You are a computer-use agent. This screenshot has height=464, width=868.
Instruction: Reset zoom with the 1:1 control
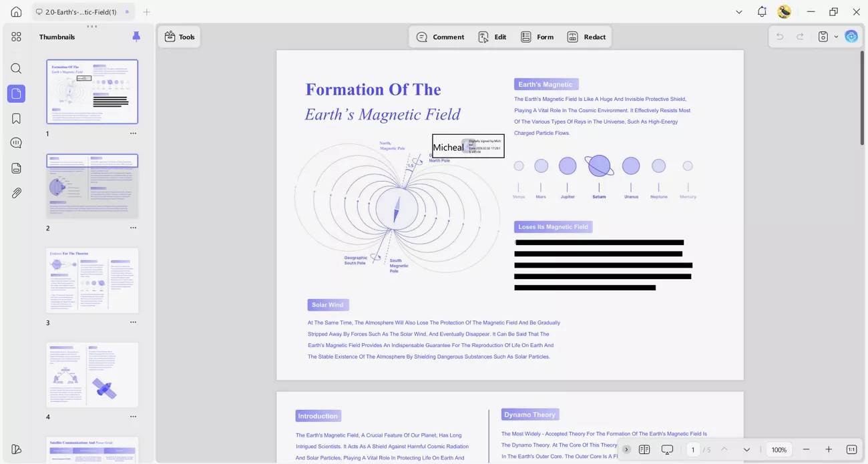(x=851, y=449)
